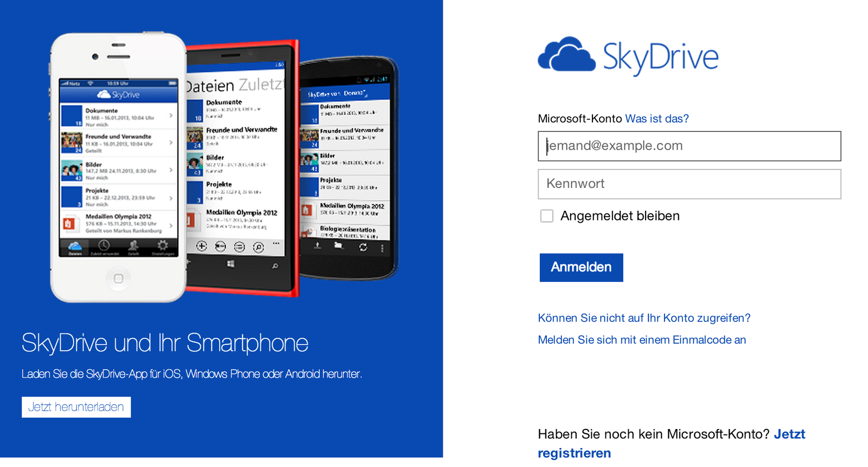Click the SkyDrive cloud logo beside the title
Image resolution: width=868 pixels, height=467 pixels.
[x=566, y=54]
